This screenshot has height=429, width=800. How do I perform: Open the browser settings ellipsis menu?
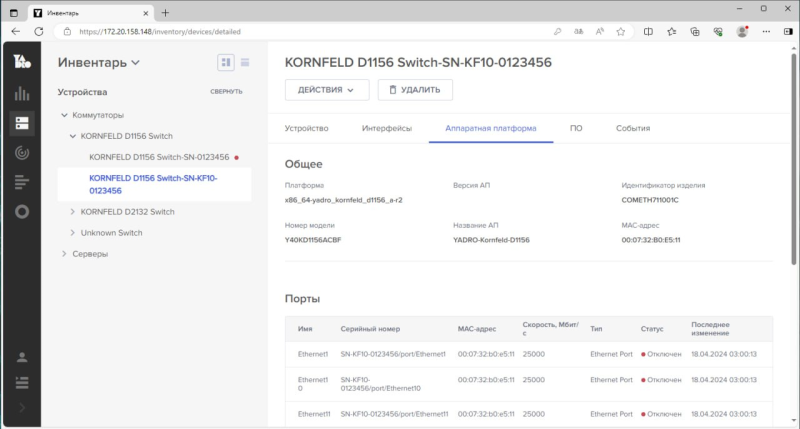click(x=766, y=32)
